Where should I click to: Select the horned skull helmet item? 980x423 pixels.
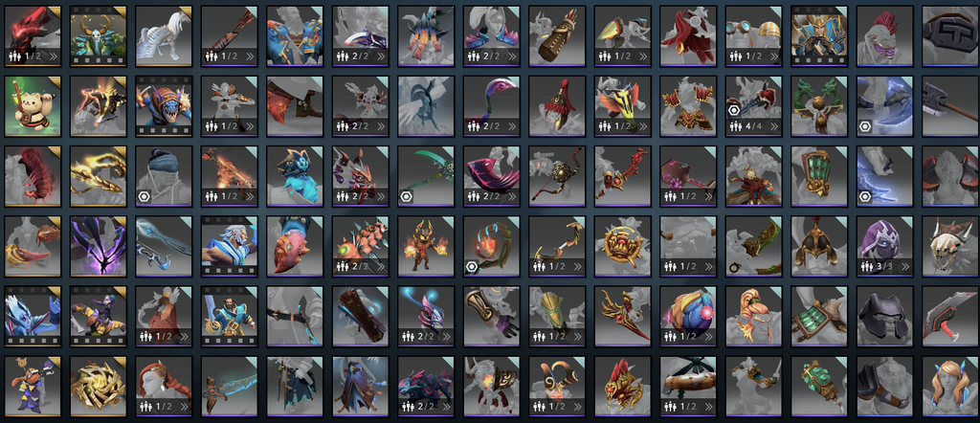click(950, 246)
